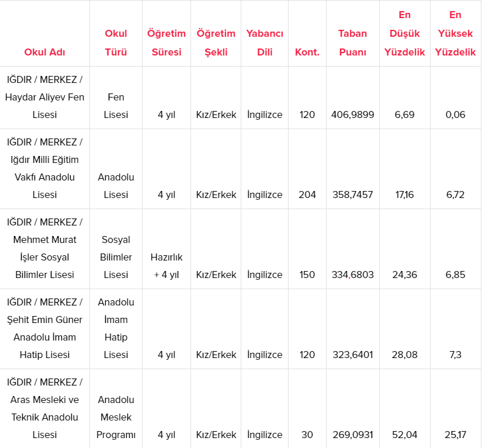This screenshot has height=448, width=482.
Task: Click highest percentile 7,3
Action: [x=455, y=355]
